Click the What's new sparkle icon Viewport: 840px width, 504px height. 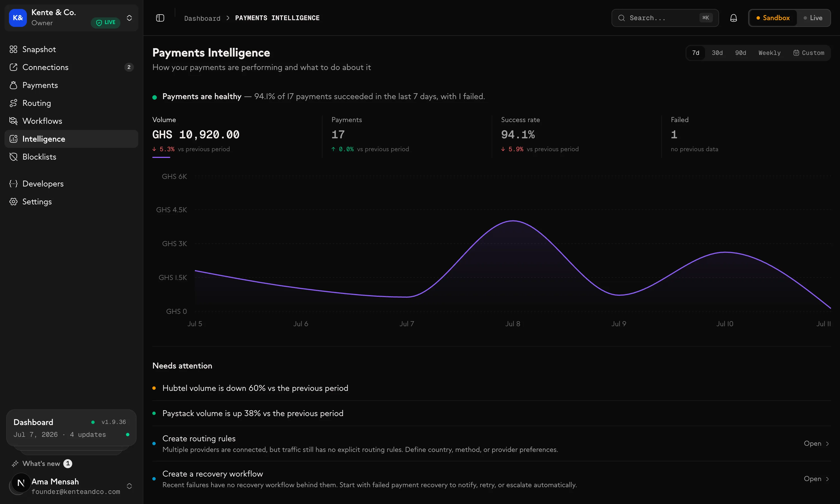point(15,464)
